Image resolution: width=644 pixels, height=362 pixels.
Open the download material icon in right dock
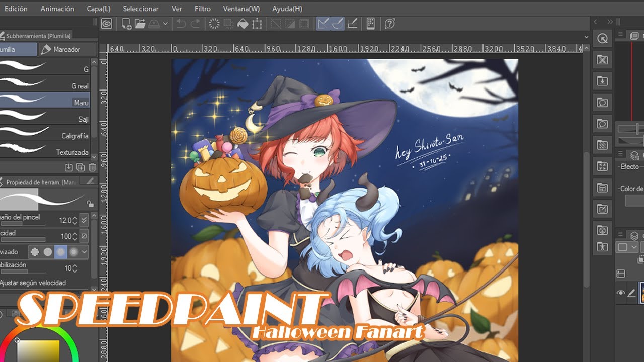click(x=602, y=81)
